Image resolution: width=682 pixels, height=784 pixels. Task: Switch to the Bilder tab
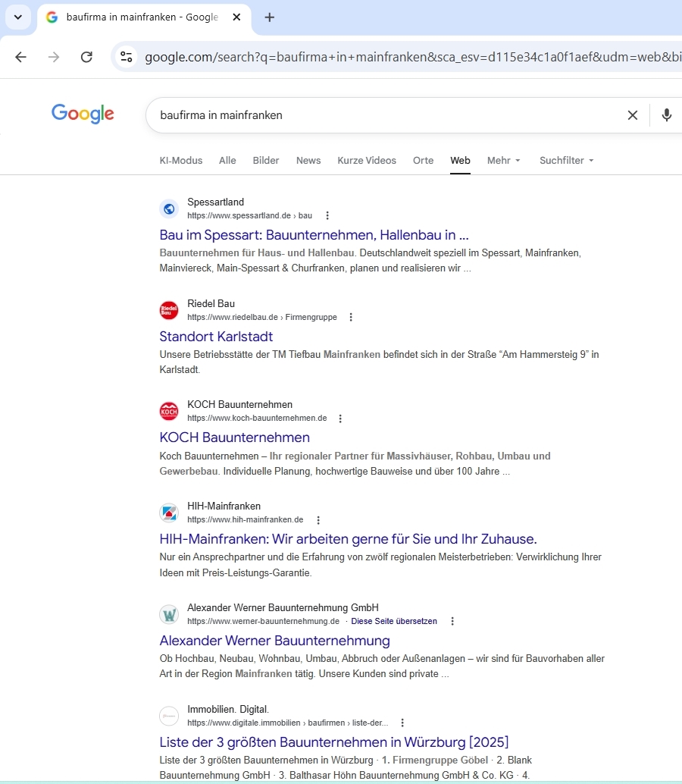point(266,161)
